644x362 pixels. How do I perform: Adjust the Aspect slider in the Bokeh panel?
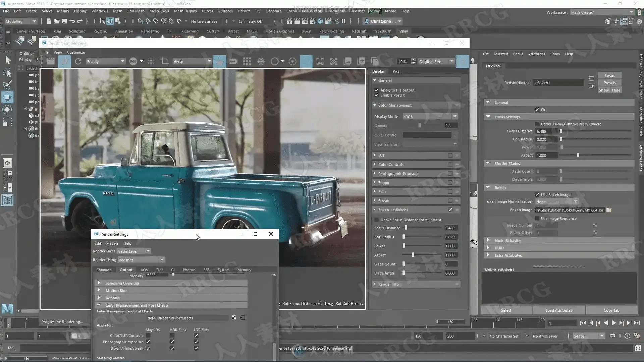pos(413,255)
